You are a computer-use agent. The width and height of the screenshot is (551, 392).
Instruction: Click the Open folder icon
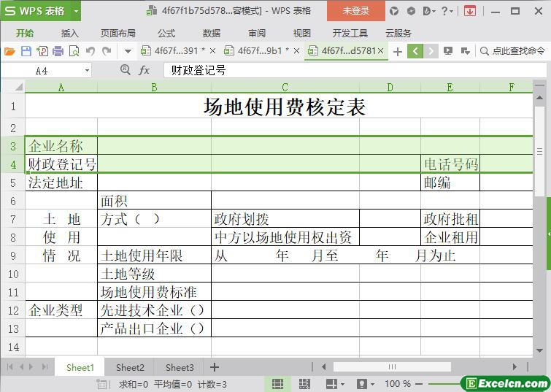tap(9, 51)
